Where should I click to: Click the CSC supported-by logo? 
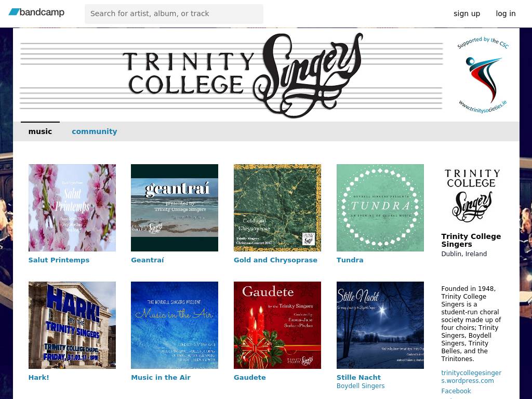click(x=483, y=74)
